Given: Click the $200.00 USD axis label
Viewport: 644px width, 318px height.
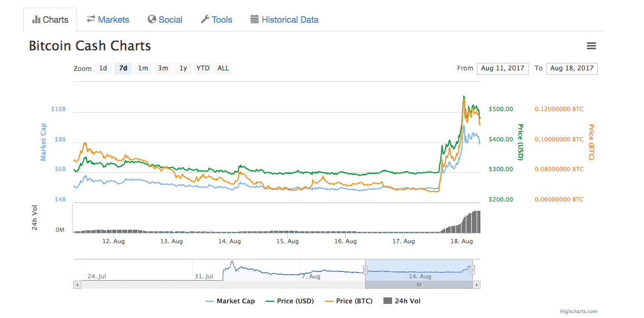Looking at the screenshot, I should [x=501, y=200].
